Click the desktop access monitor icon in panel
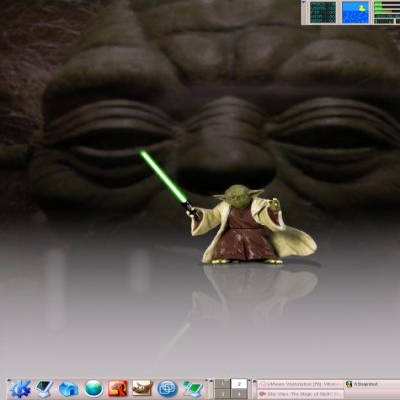 (44, 389)
